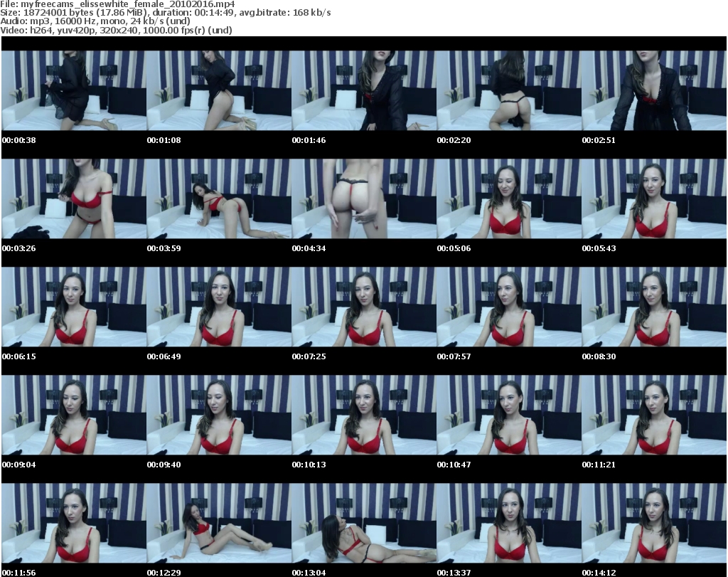Viewport: 728px width, 577px height.
Task: Click the timestamp label 00:10:13
Action: click(309, 465)
